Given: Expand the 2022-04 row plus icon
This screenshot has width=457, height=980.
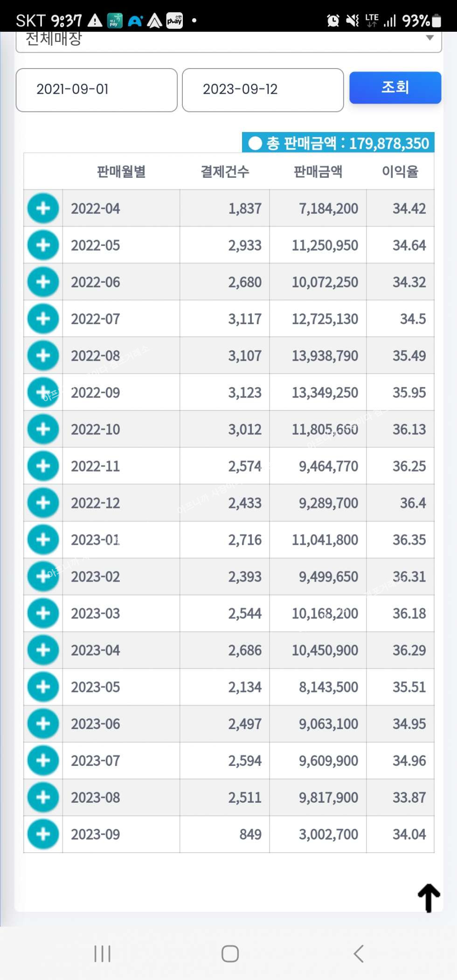Looking at the screenshot, I should point(43,208).
